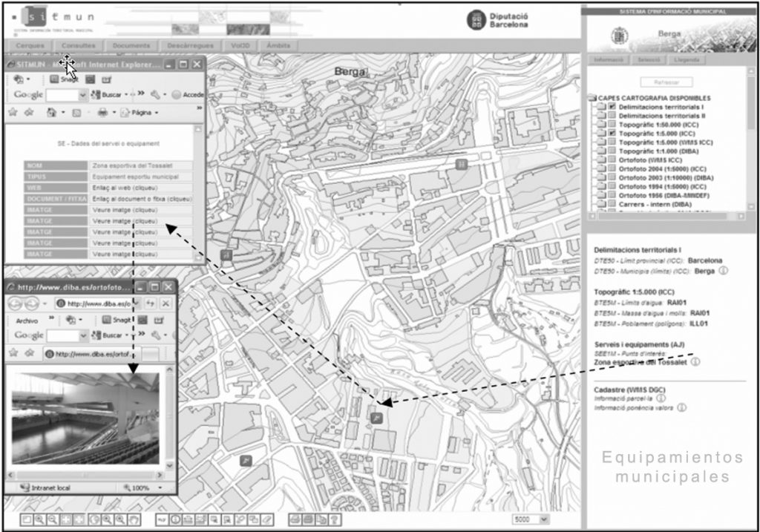760x532 pixels.
Task: Click the favorites star in the diba.es window
Action: (13, 352)
